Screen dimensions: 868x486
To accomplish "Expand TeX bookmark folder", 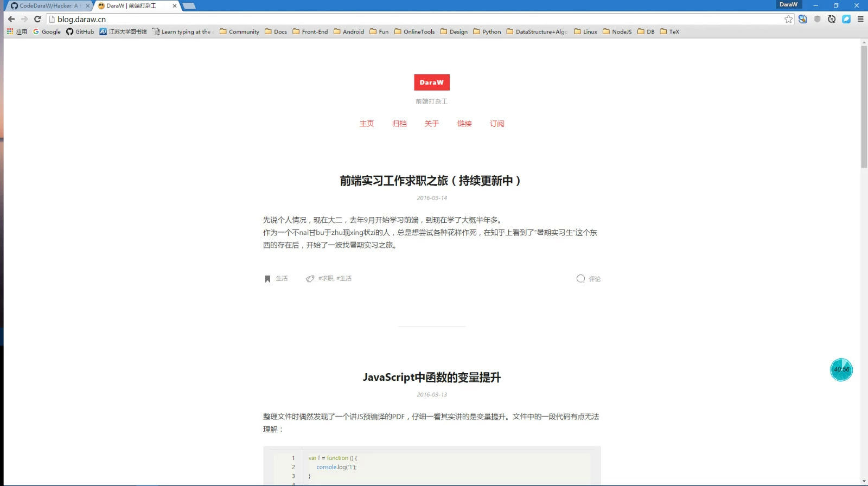I will pyautogui.click(x=669, y=31).
